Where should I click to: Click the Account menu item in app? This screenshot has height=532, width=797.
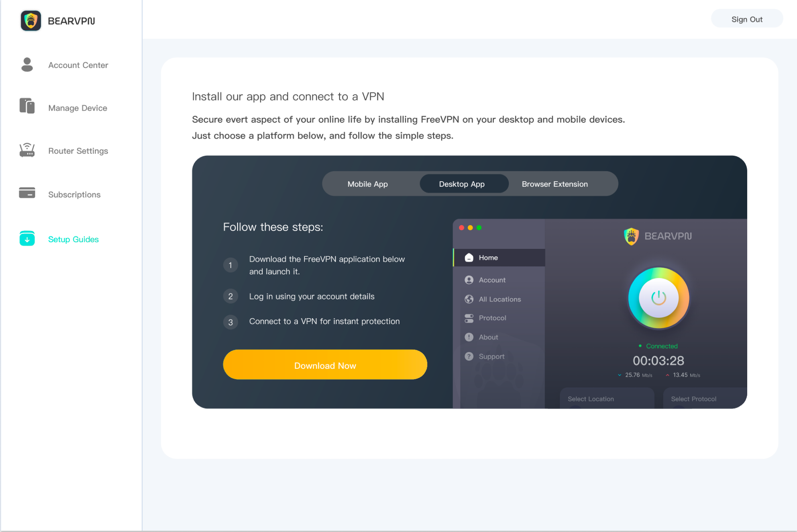[492, 279]
